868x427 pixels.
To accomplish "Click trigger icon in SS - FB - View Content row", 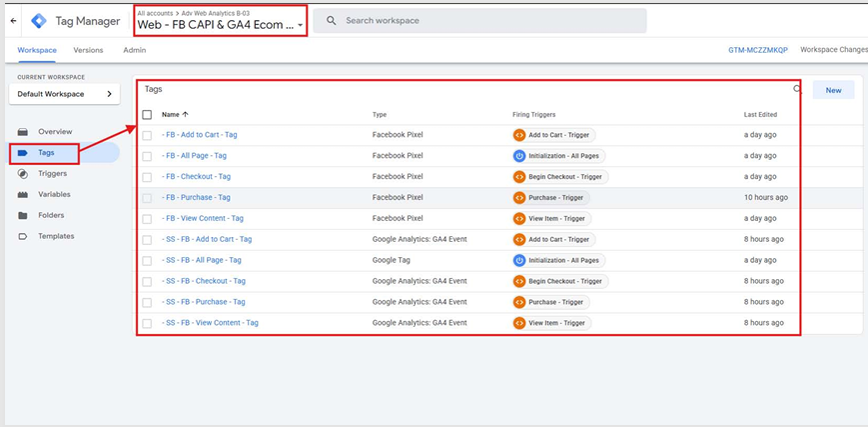I will (518, 323).
